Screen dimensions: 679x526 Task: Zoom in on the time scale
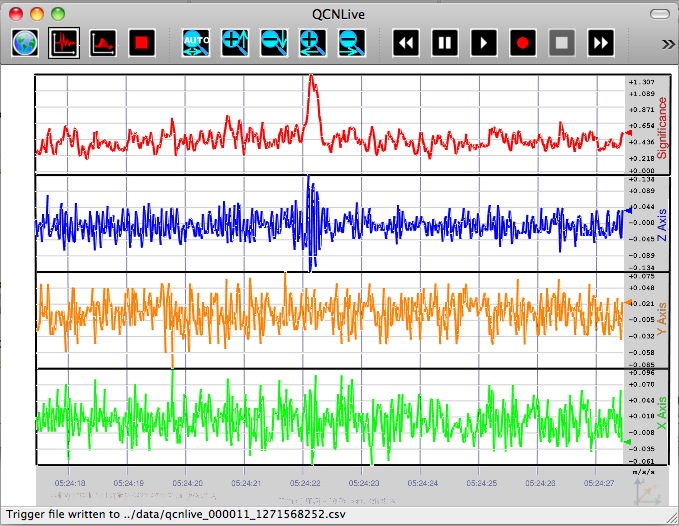[313, 43]
